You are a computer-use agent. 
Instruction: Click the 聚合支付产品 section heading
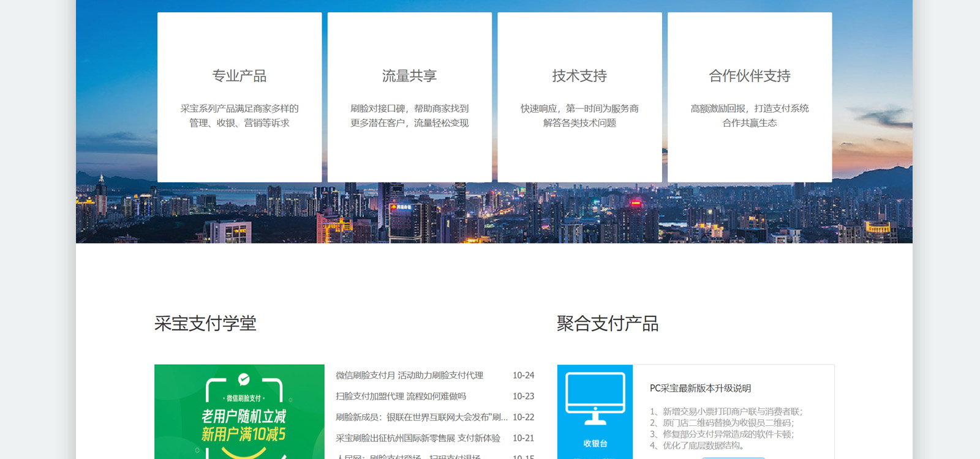[x=608, y=323]
